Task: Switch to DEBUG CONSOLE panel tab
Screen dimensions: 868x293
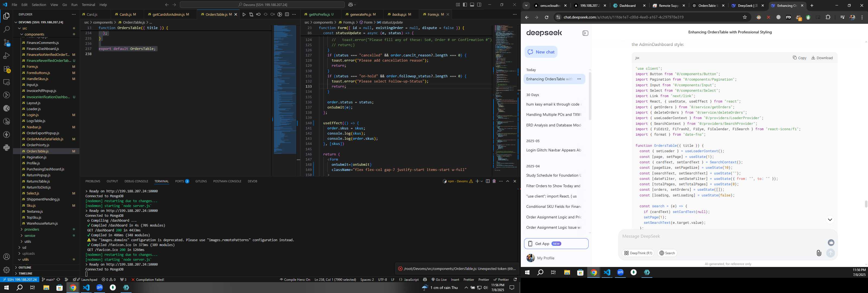Action: point(136,181)
